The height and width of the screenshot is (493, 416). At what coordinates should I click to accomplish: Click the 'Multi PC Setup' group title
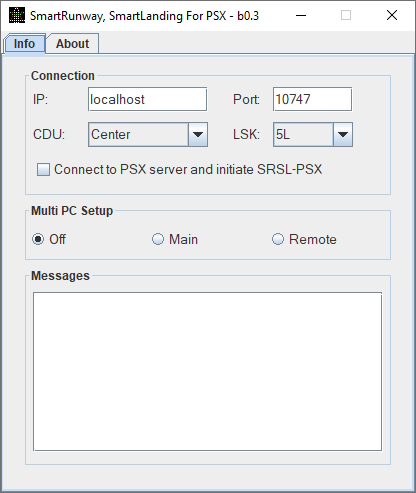click(x=72, y=211)
